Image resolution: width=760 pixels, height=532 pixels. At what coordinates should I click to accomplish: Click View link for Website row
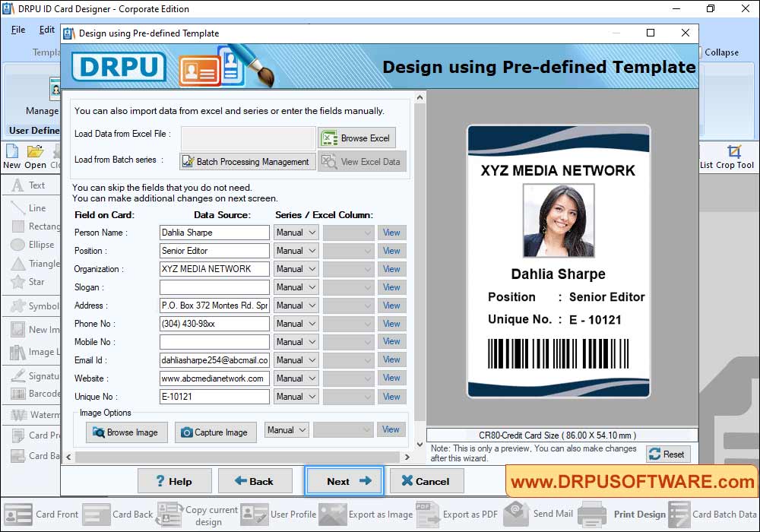391,378
